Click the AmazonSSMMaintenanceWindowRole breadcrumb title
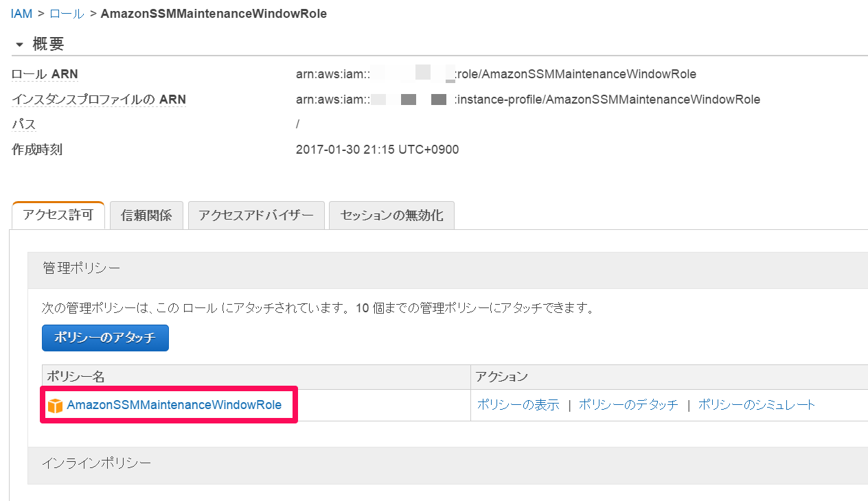Screen dimensions: 868x501 click(x=214, y=13)
